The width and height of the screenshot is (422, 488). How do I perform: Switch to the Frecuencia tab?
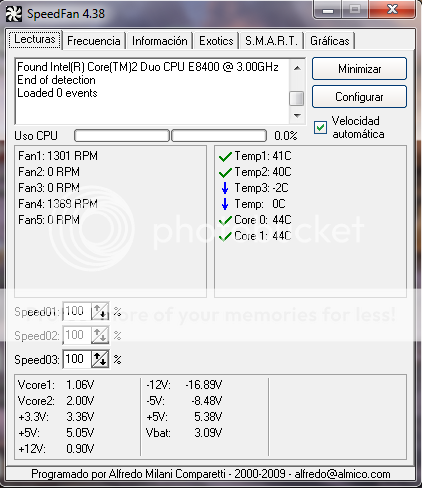[94, 41]
